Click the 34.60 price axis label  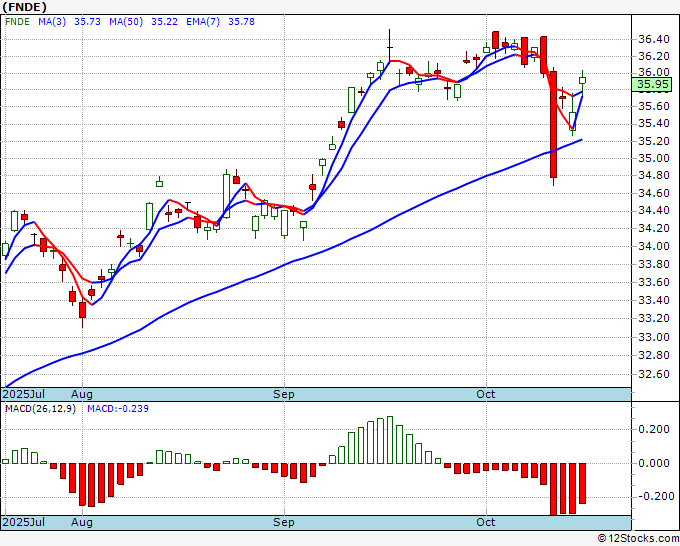[654, 193]
